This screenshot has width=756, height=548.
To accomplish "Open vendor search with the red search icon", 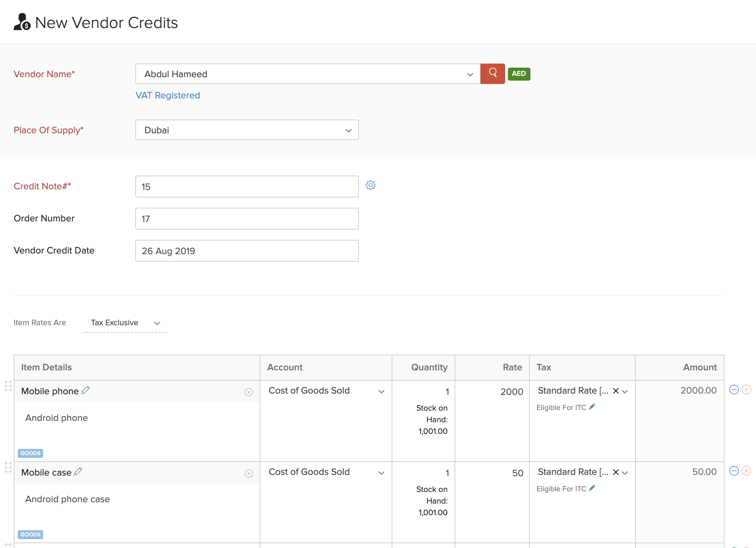I will (x=492, y=74).
